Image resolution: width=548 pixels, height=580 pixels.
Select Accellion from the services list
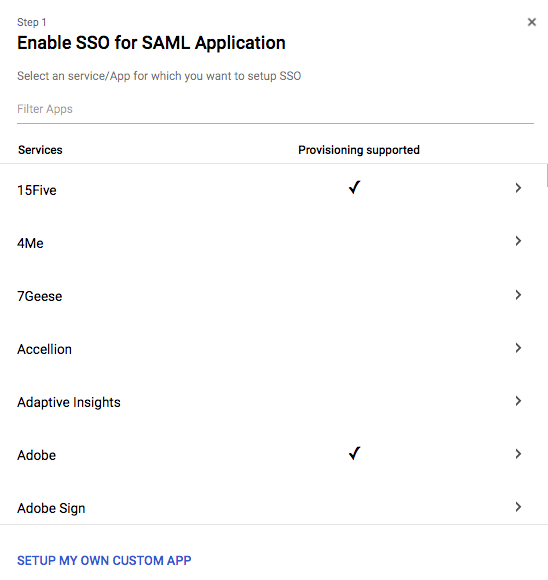[44, 349]
